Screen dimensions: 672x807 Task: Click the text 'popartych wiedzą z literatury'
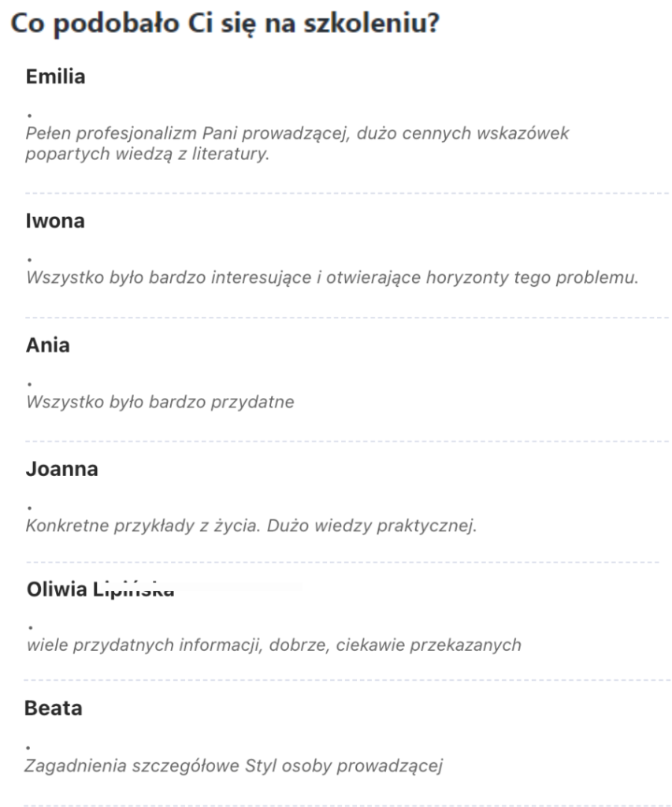(x=148, y=154)
